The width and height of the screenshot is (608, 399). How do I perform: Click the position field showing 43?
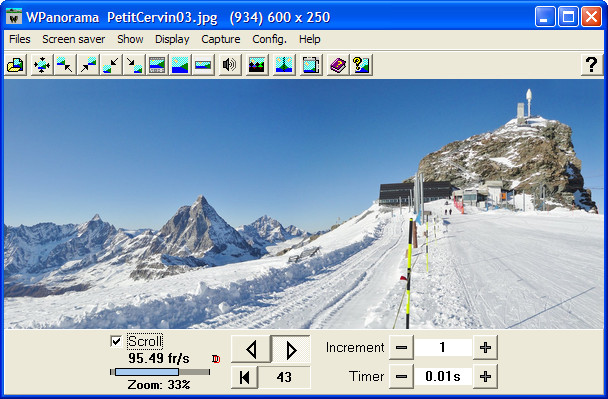284,377
